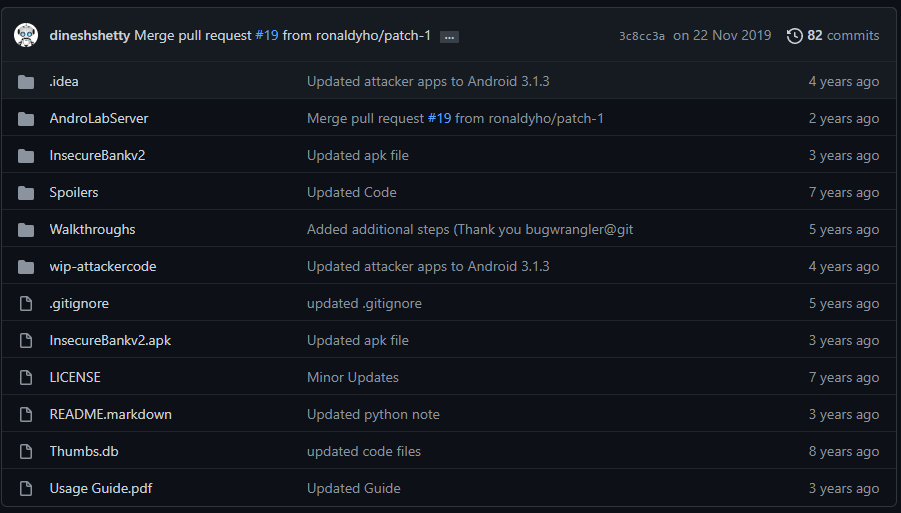Image resolution: width=901 pixels, height=513 pixels.
Task: Open wip-attackercode 'Updated attacker apps' commit message
Action: [x=428, y=267]
